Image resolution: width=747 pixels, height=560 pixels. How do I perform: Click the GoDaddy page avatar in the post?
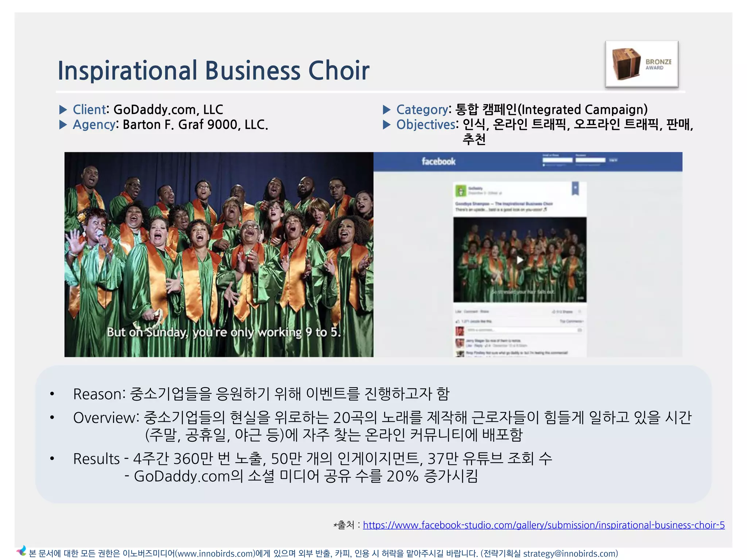461,190
